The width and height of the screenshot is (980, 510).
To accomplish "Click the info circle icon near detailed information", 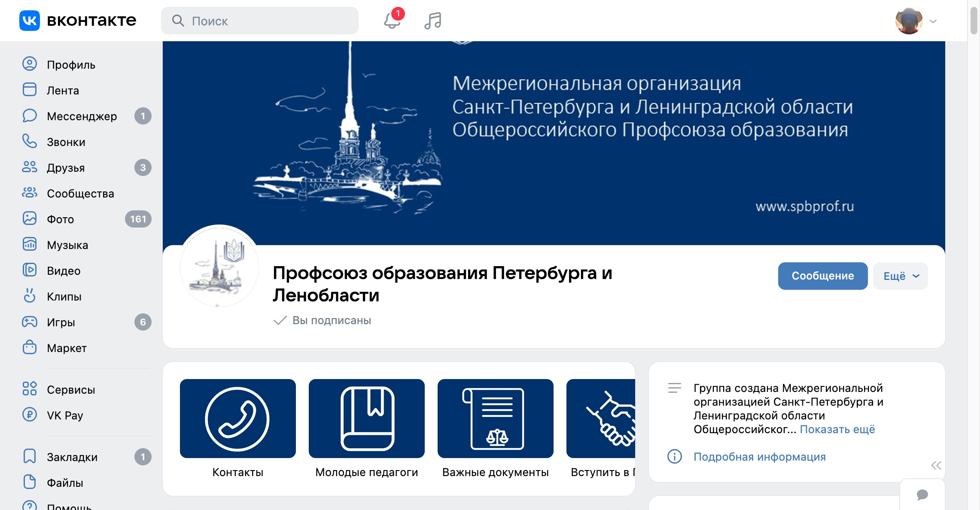I will tap(675, 456).
